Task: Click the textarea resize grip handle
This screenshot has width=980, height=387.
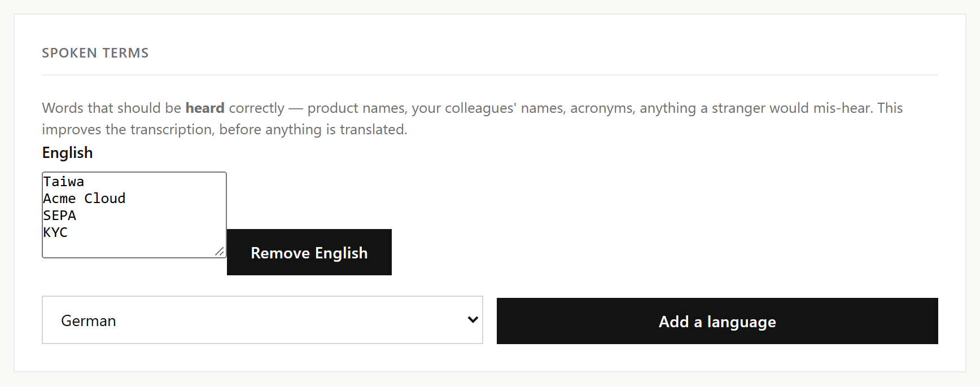Action: click(220, 251)
